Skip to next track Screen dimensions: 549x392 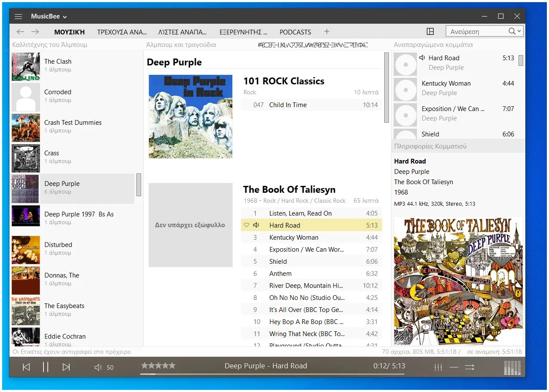coord(66,367)
